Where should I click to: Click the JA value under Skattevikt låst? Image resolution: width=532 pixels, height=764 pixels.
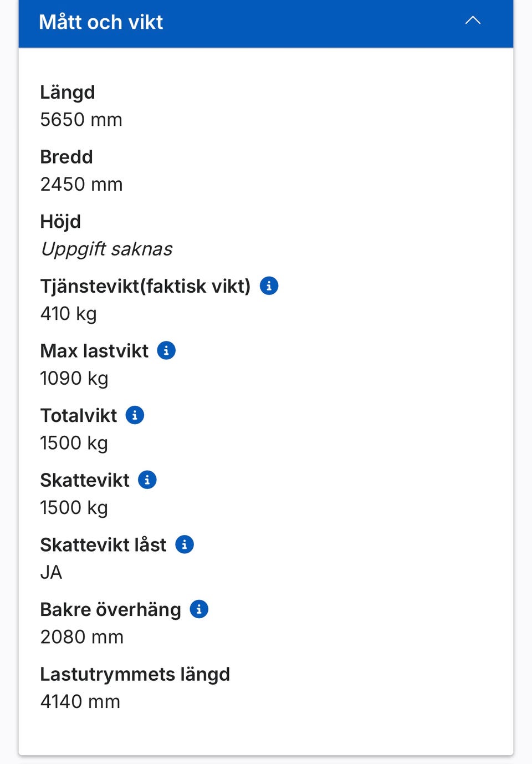point(51,572)
